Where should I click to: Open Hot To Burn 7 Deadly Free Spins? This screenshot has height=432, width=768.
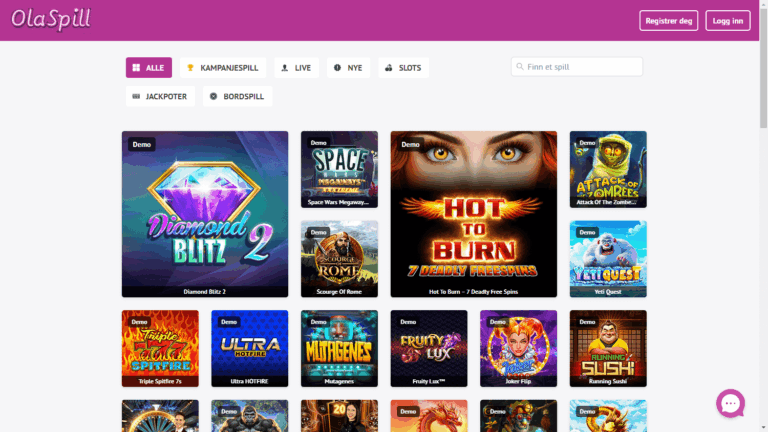[474, 214]
